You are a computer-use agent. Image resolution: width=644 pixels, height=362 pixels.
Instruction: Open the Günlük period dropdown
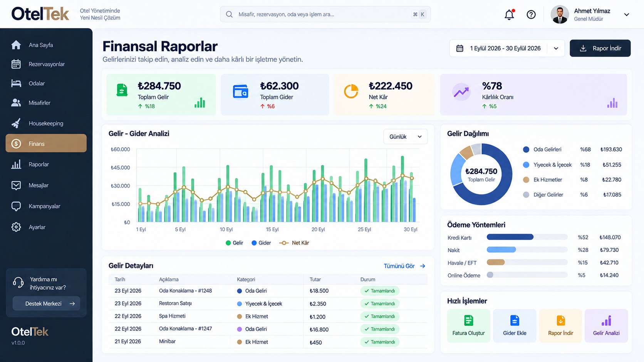click(405, 137)
